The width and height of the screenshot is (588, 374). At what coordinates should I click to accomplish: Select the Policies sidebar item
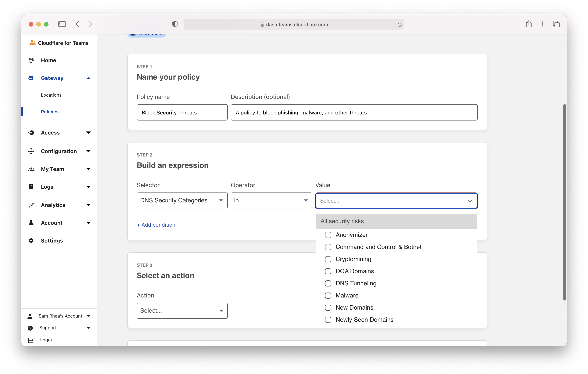50,112
